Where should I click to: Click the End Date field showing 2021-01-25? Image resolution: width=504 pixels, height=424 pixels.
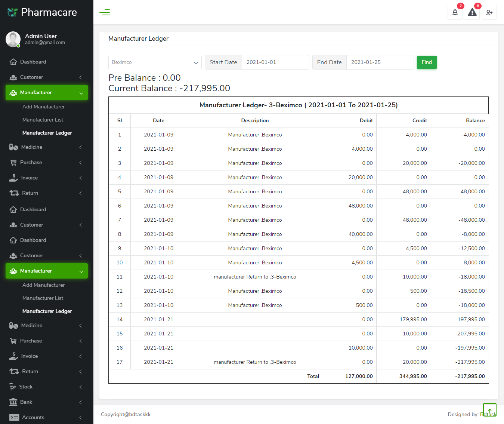[380, 62]
